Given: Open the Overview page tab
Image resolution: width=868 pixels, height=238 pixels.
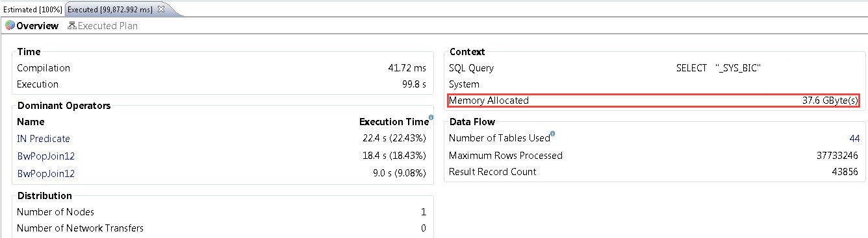Looking at the screenshot, I should (x=32, y=26).
